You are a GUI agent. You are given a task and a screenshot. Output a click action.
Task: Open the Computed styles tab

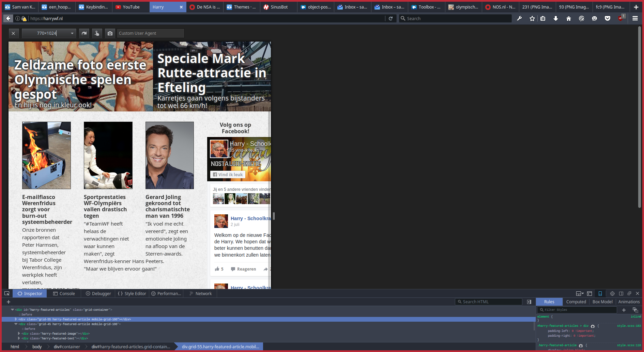pyautogui.click(x=576, y=302)
